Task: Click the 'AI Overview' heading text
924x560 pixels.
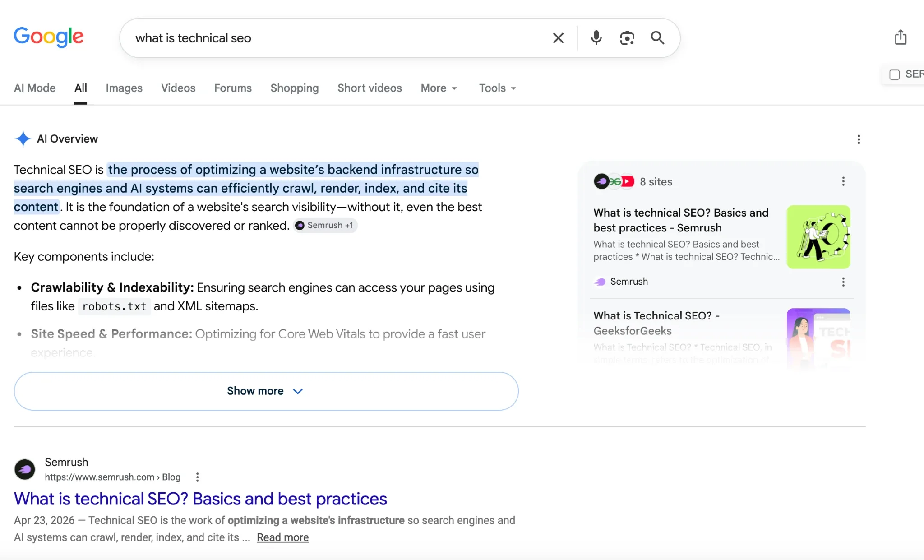Action: click(x=67, y=139)
